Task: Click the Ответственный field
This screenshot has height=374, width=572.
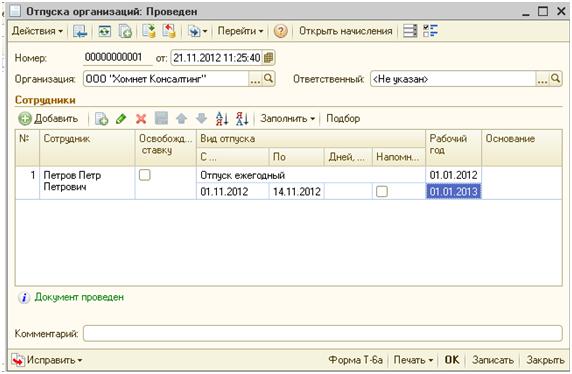Action: pos(453,79)
